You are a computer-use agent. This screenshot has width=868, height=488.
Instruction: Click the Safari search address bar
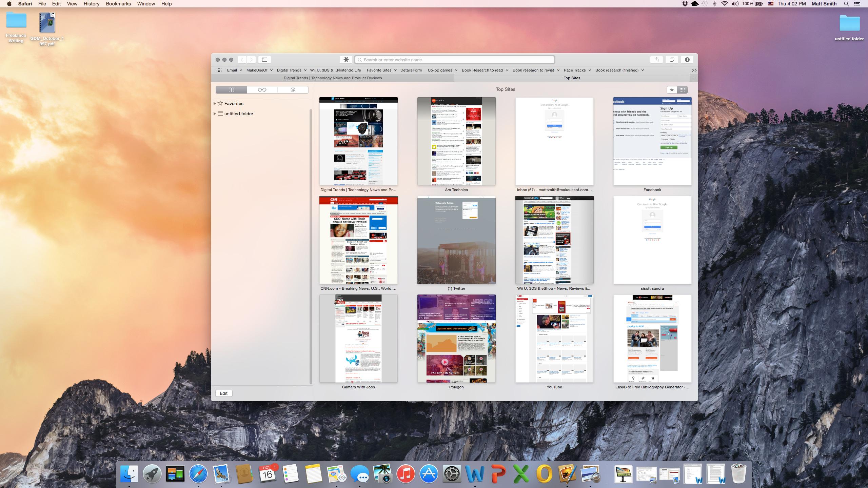tap(455, 60)
